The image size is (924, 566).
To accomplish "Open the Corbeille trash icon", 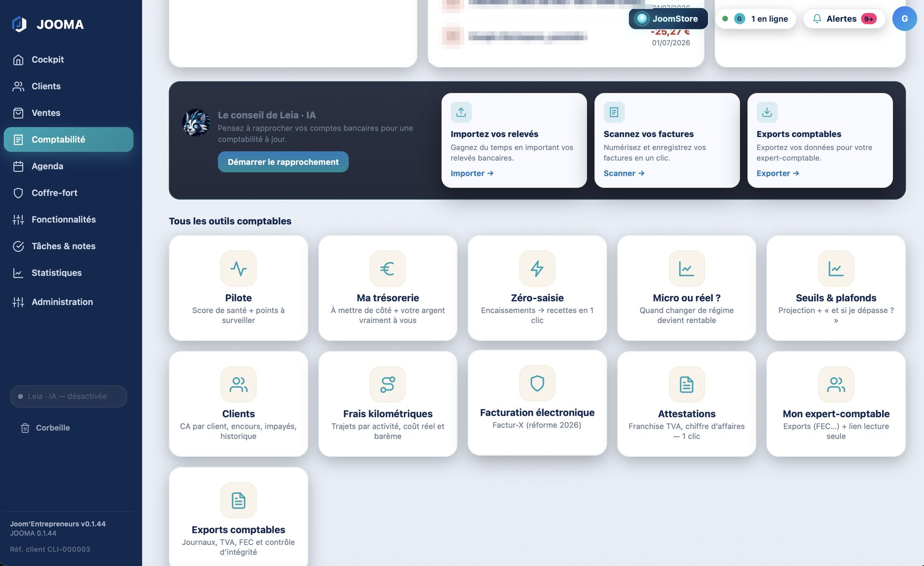I will tap(25, 428).
